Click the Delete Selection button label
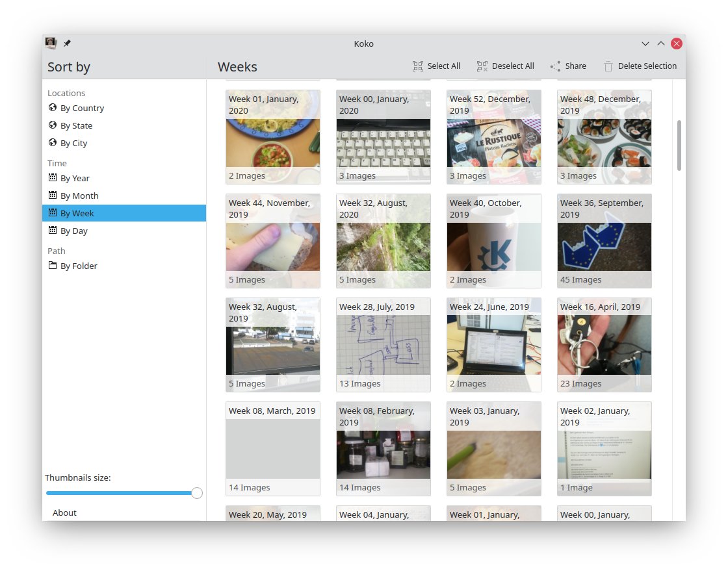The width and height of the screenshot is (728, 571). pos(647,66)
